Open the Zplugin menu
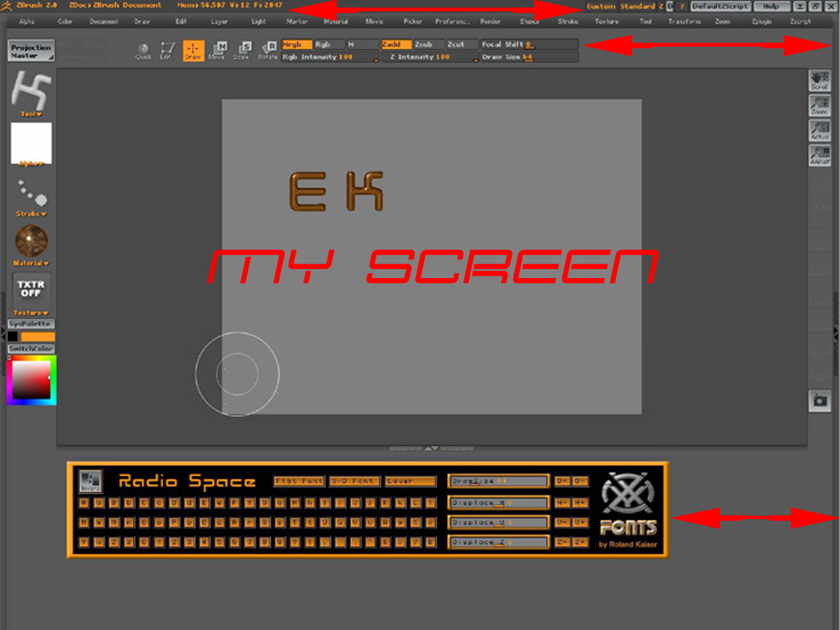The image size is (840, 630). pyautogui.click(x=761, y=21)
